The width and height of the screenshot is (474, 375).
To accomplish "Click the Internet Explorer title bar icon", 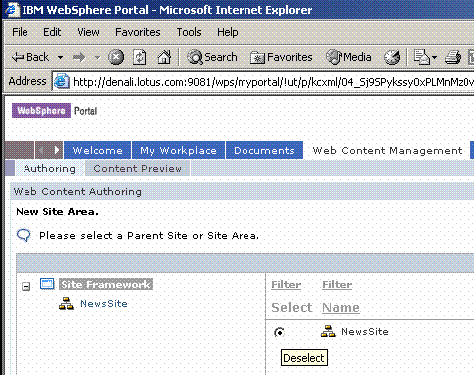I will 13,9.
